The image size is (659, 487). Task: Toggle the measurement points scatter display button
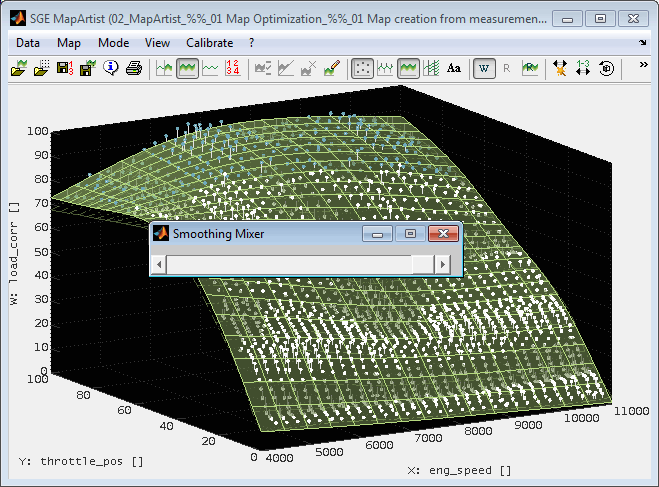pyautogui.click(x=363, y=68)
